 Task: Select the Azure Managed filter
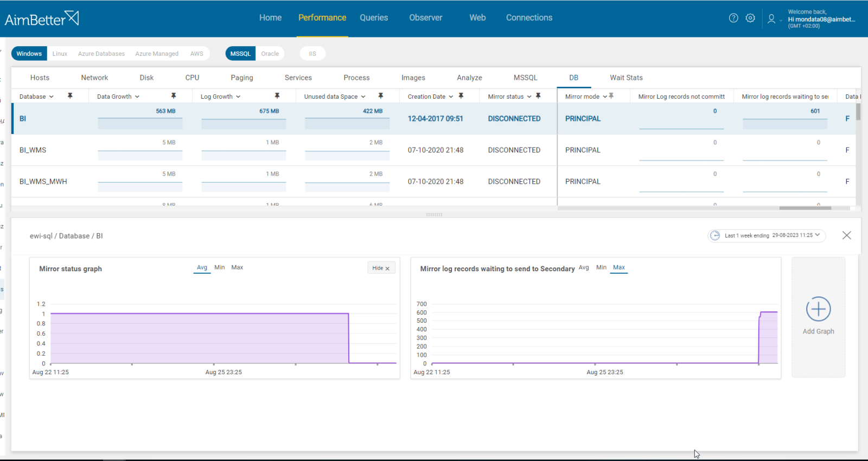click(x=157, y=54)
